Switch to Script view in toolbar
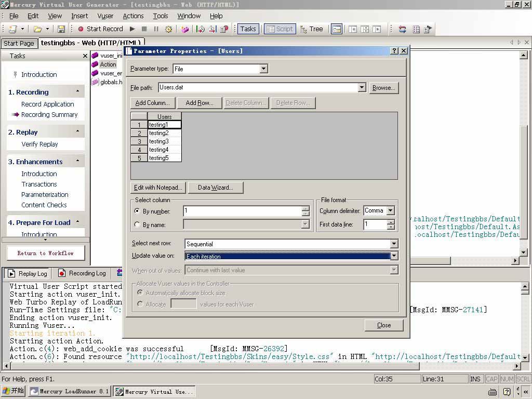The image size is (532, 399). coord(280,29)
